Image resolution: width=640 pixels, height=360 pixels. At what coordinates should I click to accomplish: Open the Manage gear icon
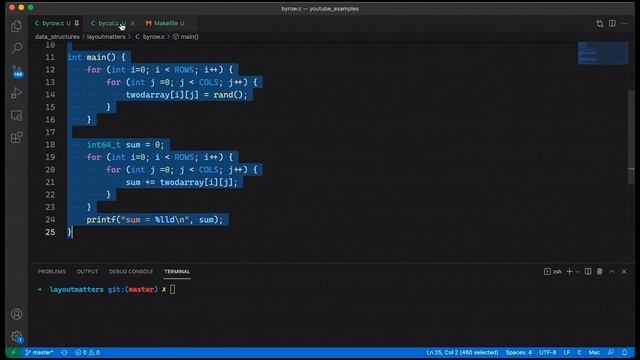(x=16, y=336)
